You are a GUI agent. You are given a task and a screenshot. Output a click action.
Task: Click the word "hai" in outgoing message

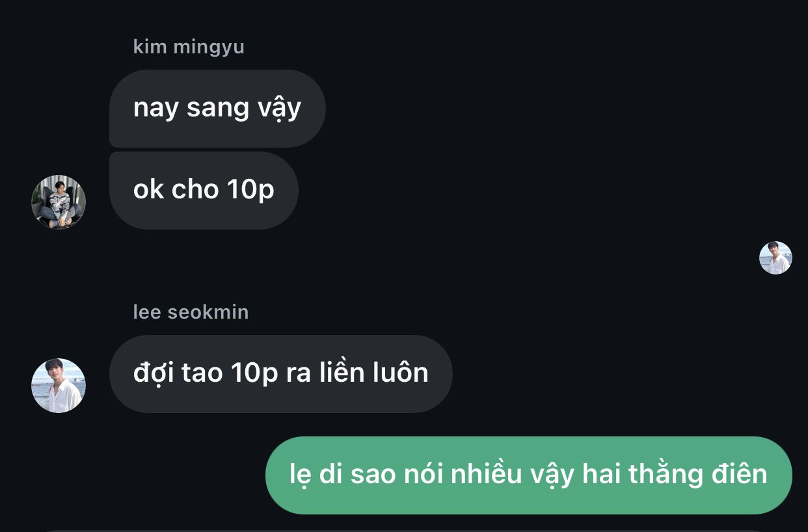[601, 474]
